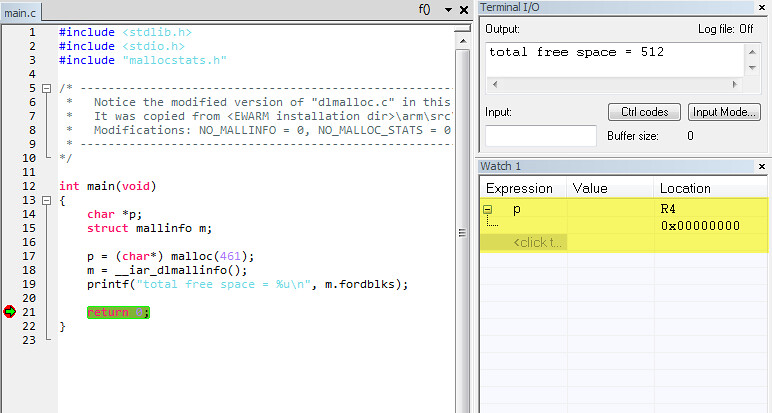Click the editor vertical scrollbar up arrow
The height and width of the screenshot is (413, 772).
click(x=463, y=41)
